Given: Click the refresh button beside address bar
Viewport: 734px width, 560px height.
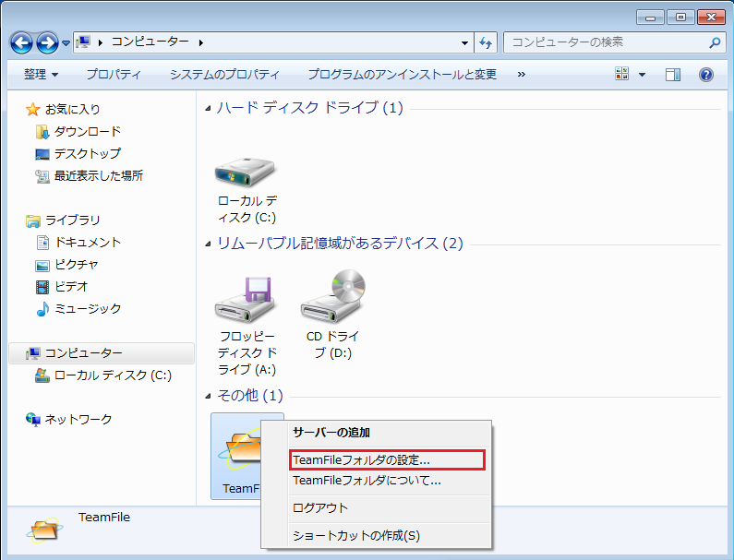Looking at the screenshot, I should [487, 42].
